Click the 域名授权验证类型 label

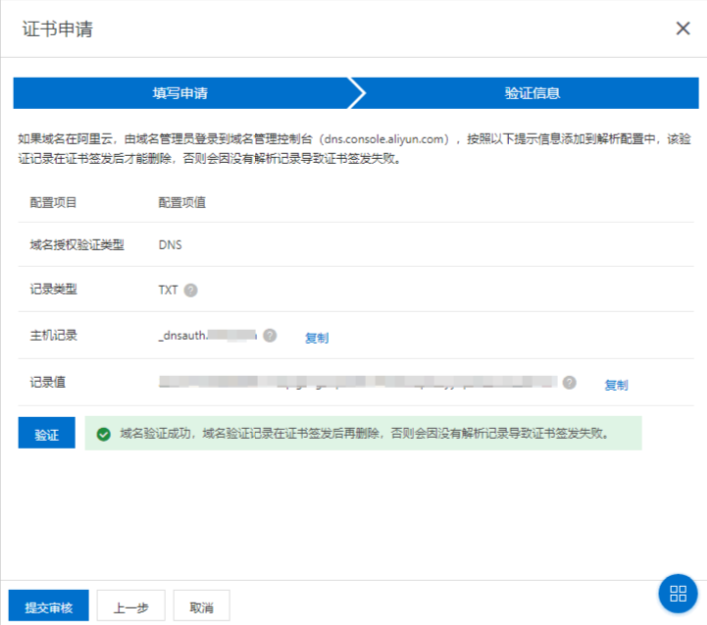(77, 245)
